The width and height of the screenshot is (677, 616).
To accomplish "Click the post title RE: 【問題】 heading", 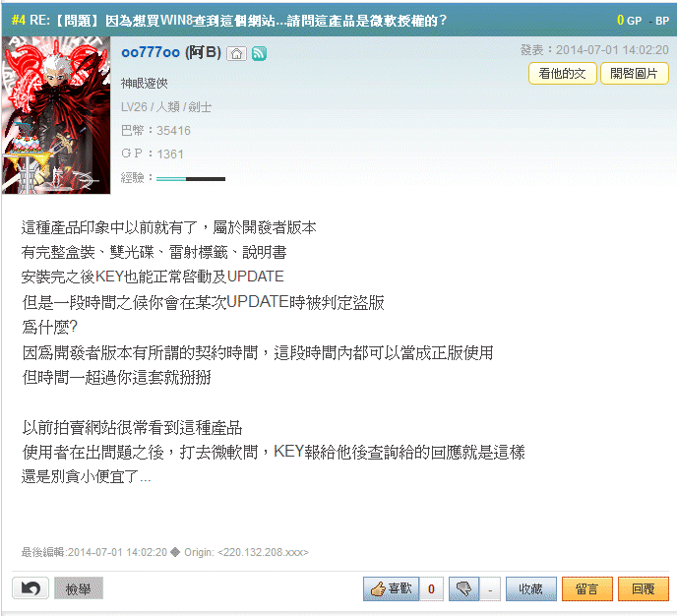I will [238, 21].
